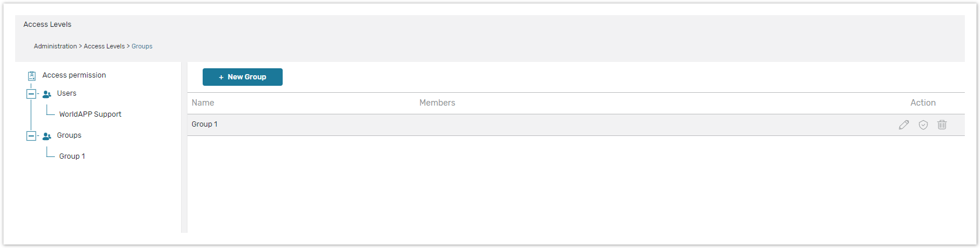This screenshot has width=980, height=248.
Task: Select Group 1 in the sidebar tree
Action: coord(72,156)
